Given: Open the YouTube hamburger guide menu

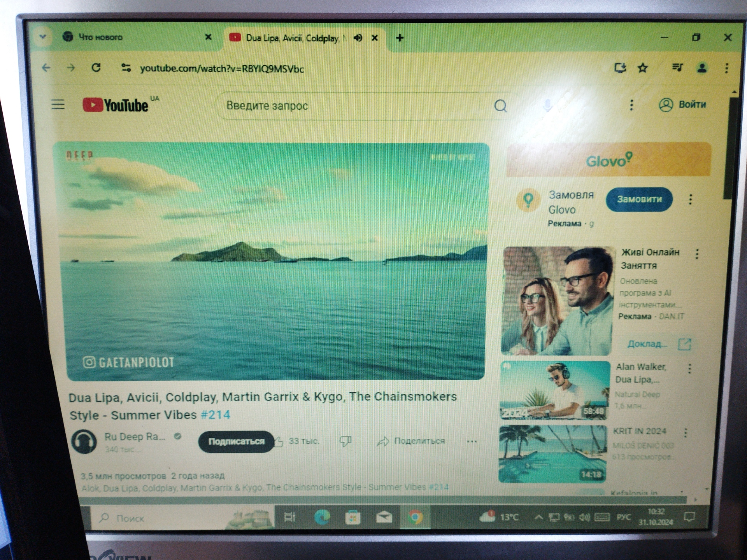Looking at the screenshot, I should pos(58,104).
